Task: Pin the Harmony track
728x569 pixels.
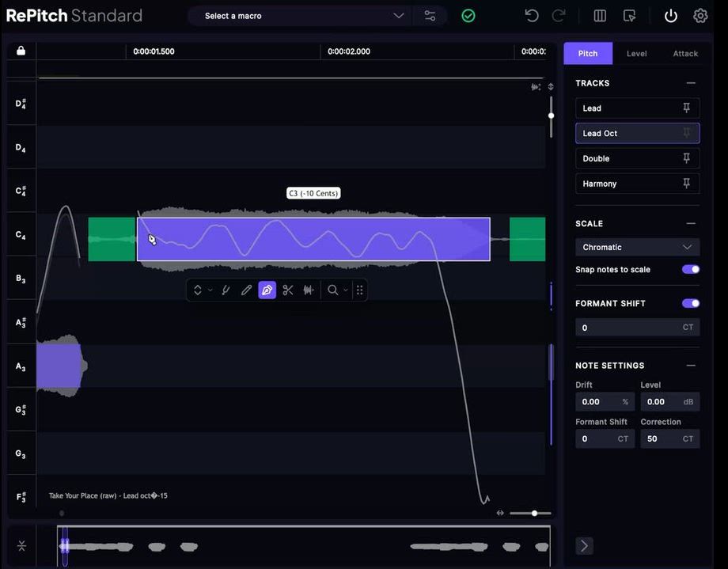Action: [x=686, y=184]
